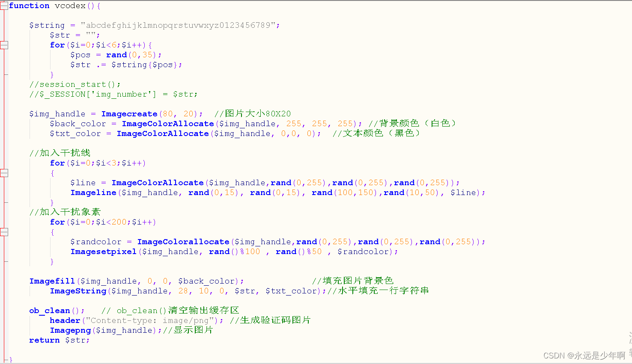Click the 'Imagesetpixel' function call
Screen dimensions: 632x364
(x=104, y=252)
